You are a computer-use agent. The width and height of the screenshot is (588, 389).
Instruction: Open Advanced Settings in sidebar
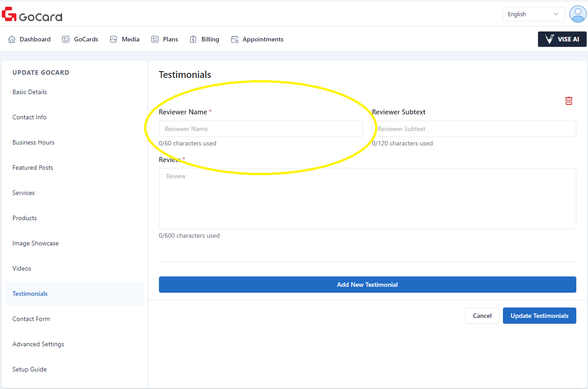(x=38, y=344)
